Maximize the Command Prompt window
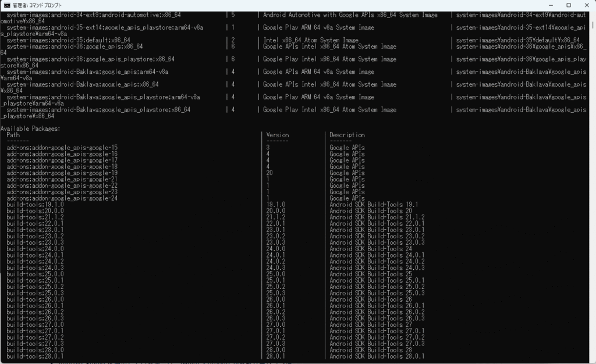 [x=569, y=5]
